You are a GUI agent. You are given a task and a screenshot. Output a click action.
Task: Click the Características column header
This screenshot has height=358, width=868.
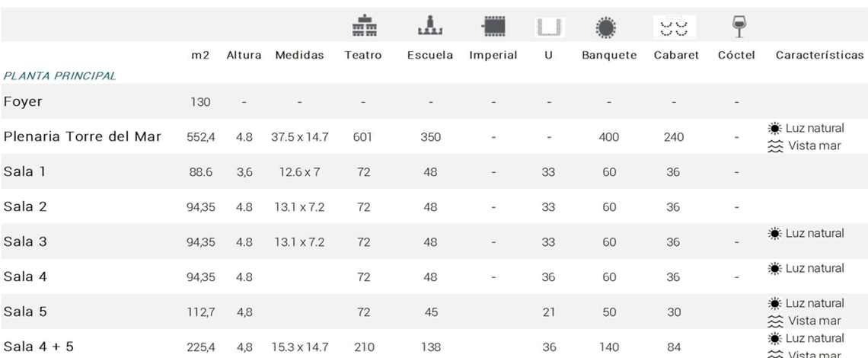[819, 56]
